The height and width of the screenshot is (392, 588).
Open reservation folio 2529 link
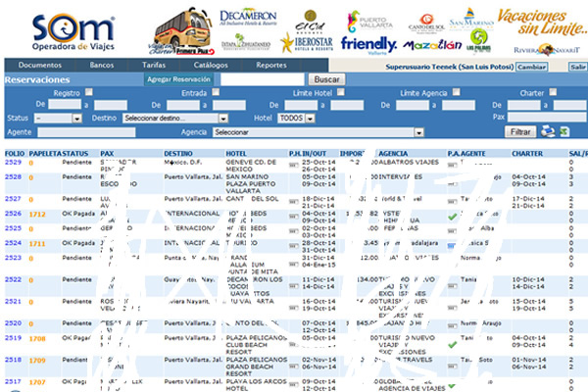click(13, 162)
